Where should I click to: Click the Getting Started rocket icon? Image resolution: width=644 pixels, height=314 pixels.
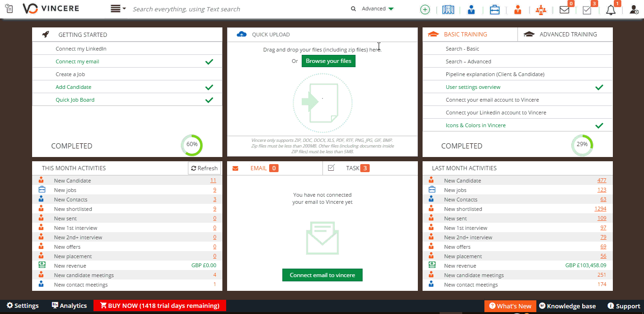[x=46, y=34]
